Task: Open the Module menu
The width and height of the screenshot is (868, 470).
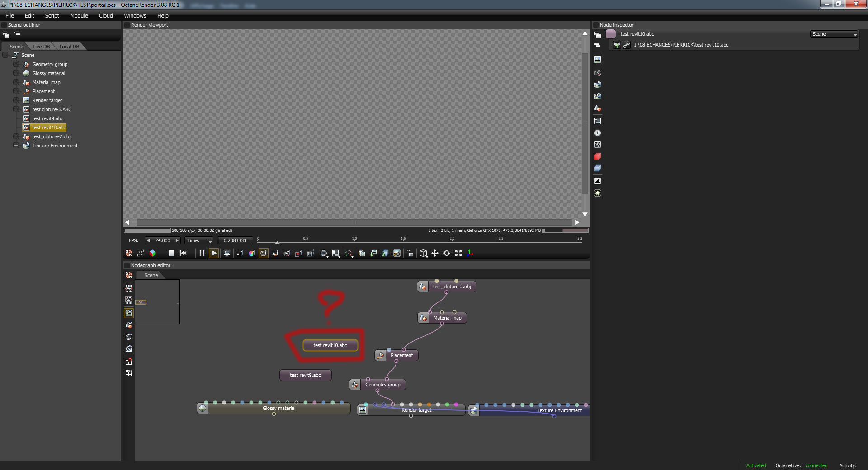Action: point(79,15)
